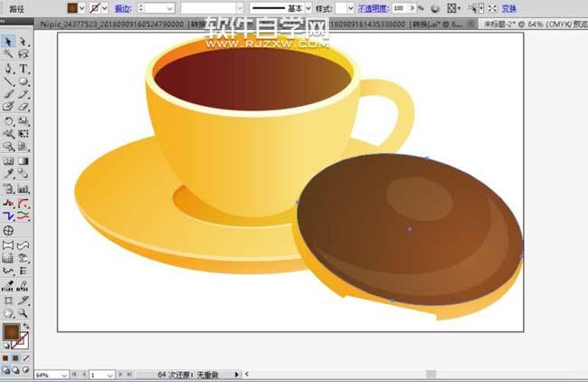Switch to the untitled-2 document tab
Image resolution: width=588 pixels, height=382 pixels.
pyautogui.click(x=534, y=26)
